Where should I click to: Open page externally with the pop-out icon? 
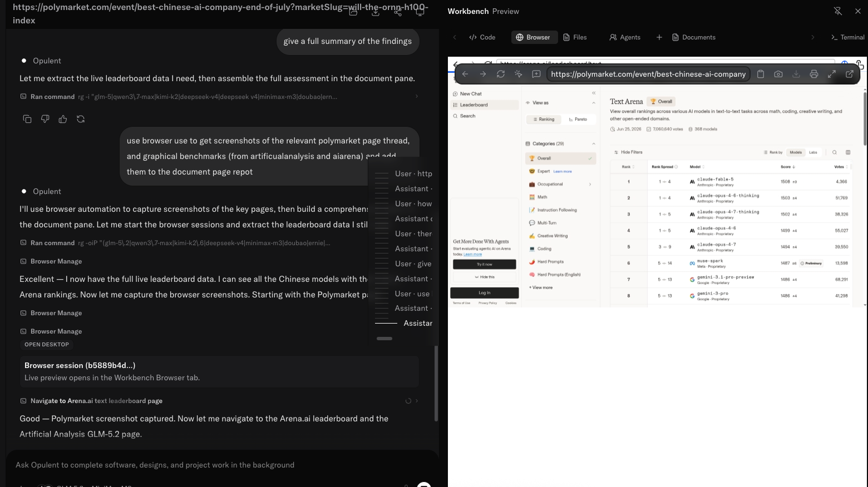[x=850, y=74]
